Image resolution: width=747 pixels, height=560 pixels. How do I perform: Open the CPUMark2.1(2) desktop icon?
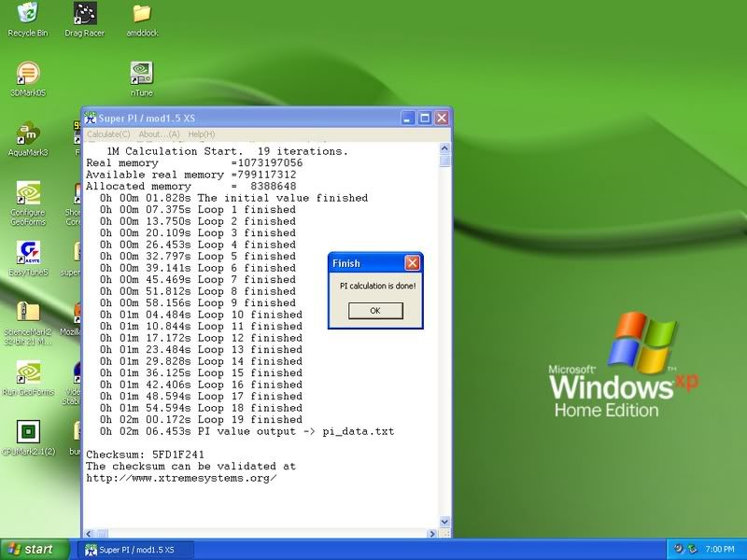coord(28,438)
